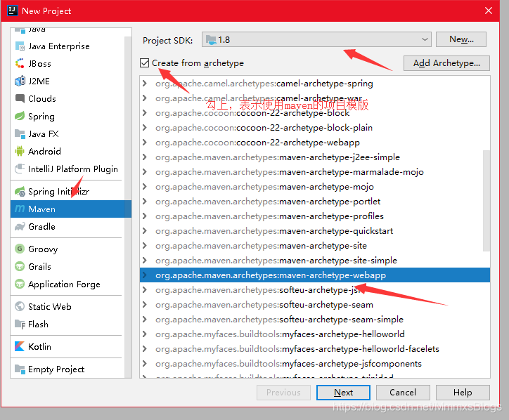Expand maven-archetype-j2ee-simple node
The image size is (509, 420).
pos(144,157)
